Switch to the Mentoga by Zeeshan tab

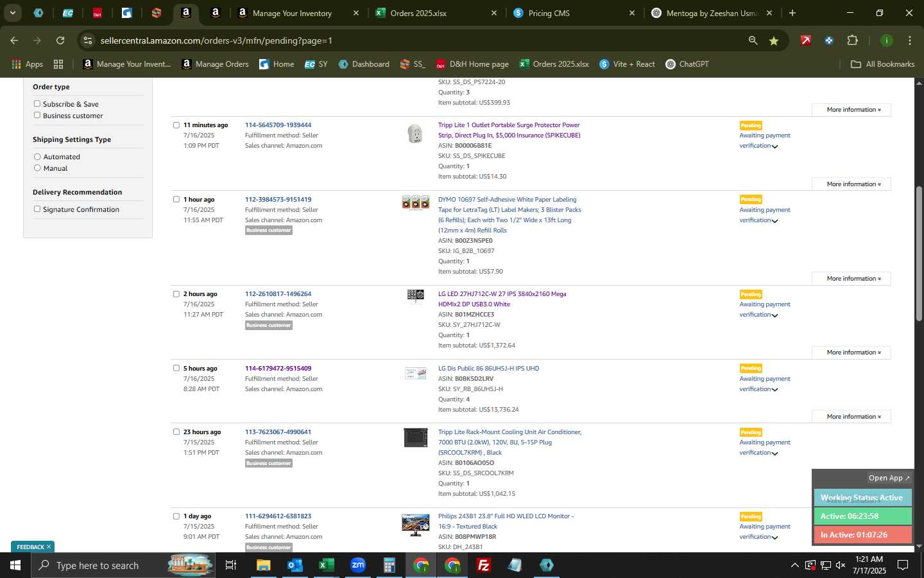(x=711, y=13)
